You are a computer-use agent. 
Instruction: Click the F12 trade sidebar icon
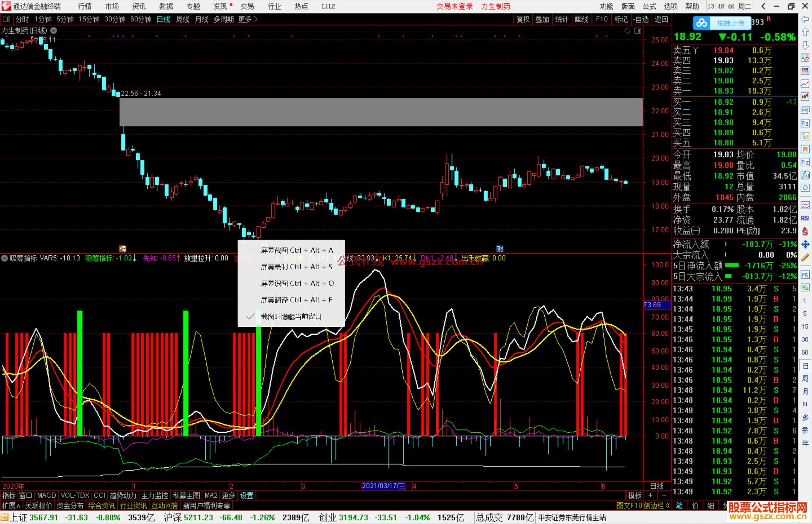[x=805, y=162]
